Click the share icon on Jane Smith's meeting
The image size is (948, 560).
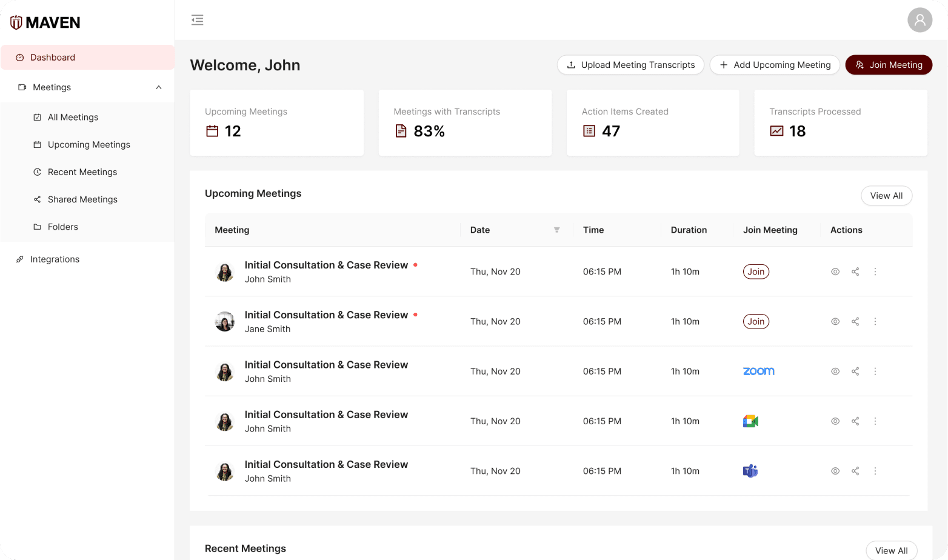855,321
